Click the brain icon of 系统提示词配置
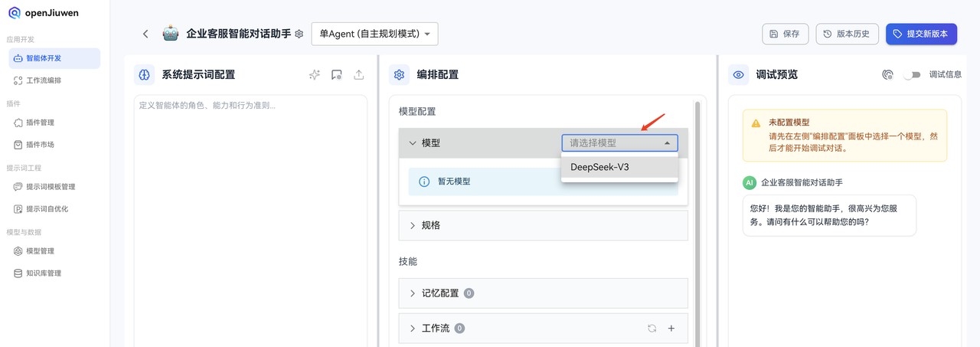Viewport: 980px width, 347px height. [x=145, y=75]
